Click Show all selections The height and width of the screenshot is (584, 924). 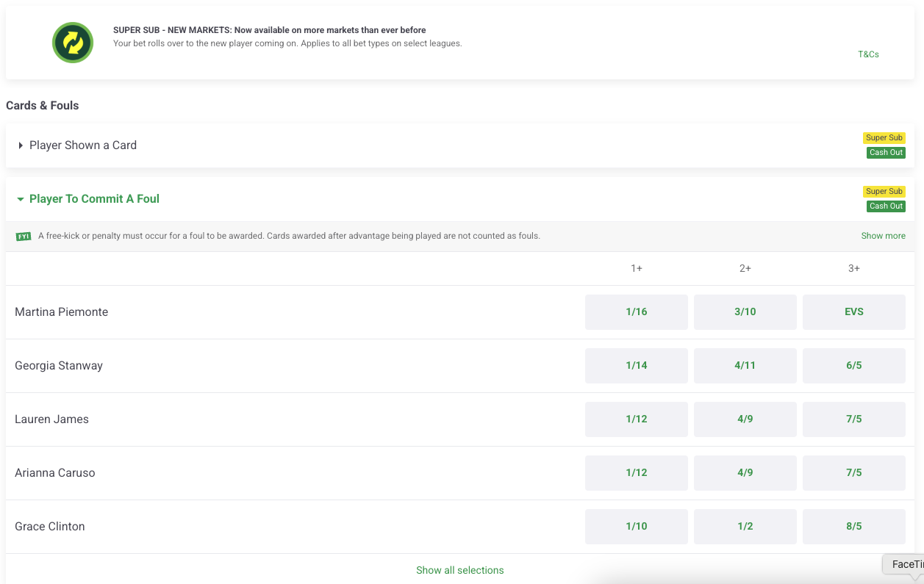[x=460, y=570]
